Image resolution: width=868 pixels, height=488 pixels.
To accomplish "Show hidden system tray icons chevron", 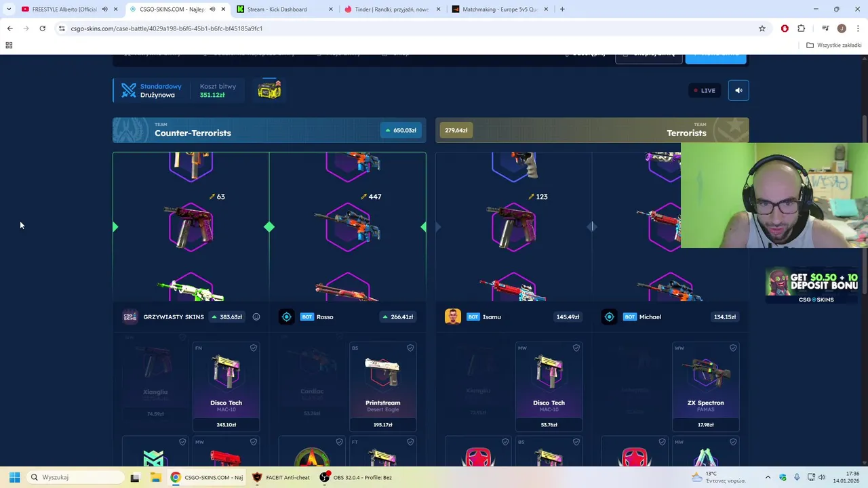I will tap(768, 477).
